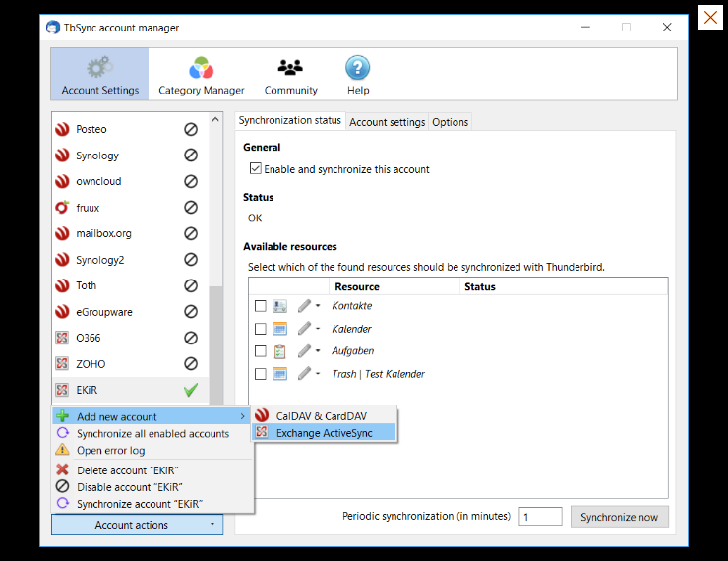
Task: Click the Kontakte address book icon
Action: (279, 306)
